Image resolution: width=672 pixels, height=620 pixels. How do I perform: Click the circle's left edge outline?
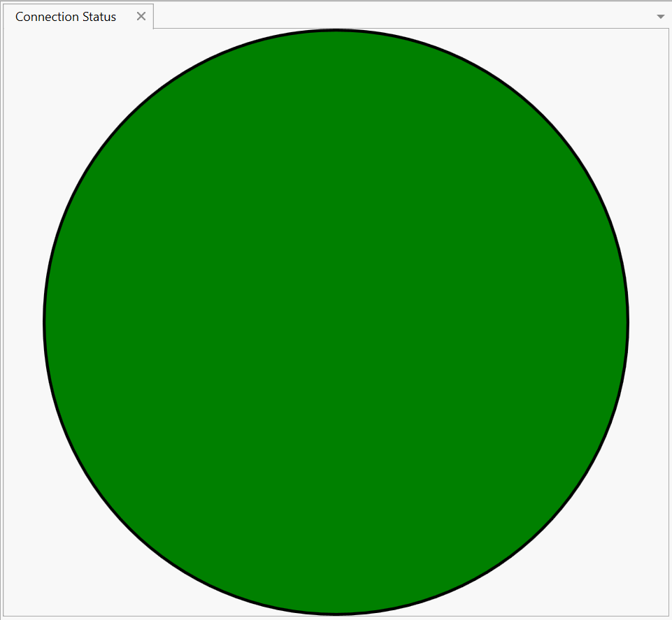click(x=45, y=322)
